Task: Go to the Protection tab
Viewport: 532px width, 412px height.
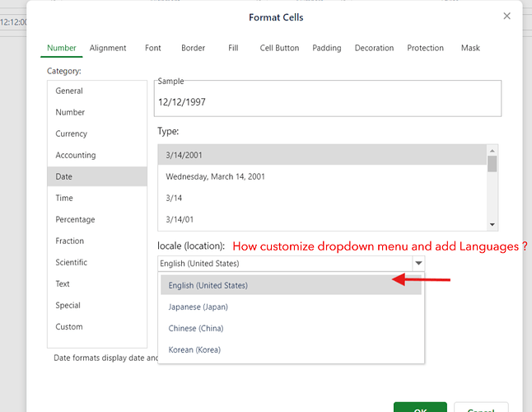Action: pos(425,48)
